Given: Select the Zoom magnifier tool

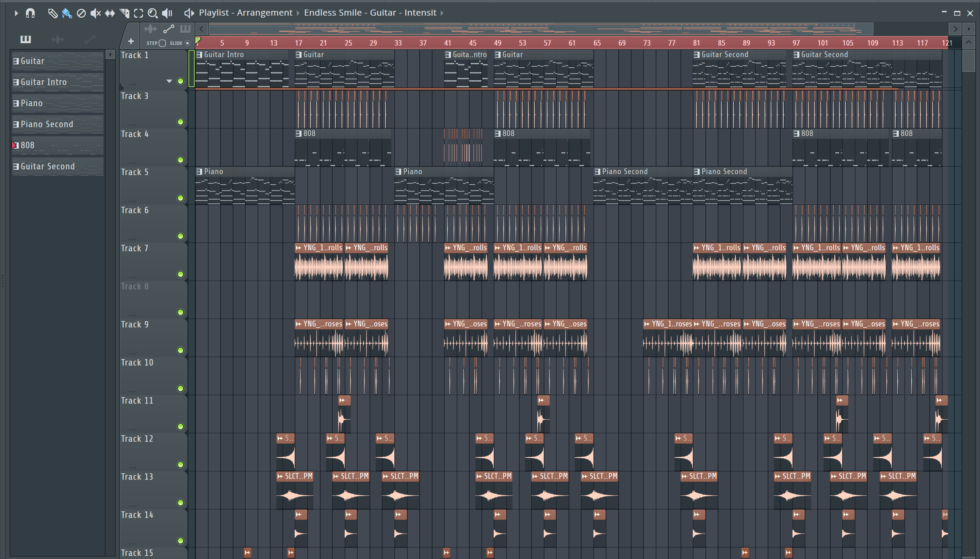Looking at the screenshot, I should [153, 14].
